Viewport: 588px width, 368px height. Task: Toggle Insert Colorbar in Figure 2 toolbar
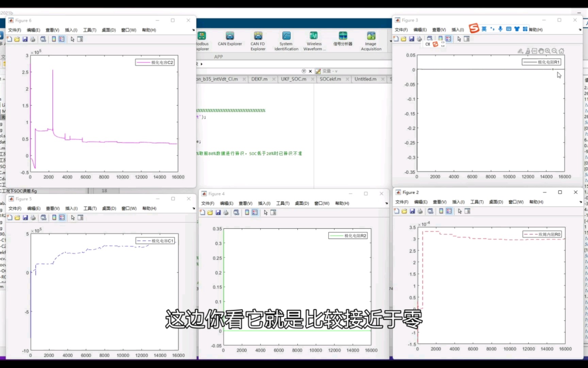441,211
